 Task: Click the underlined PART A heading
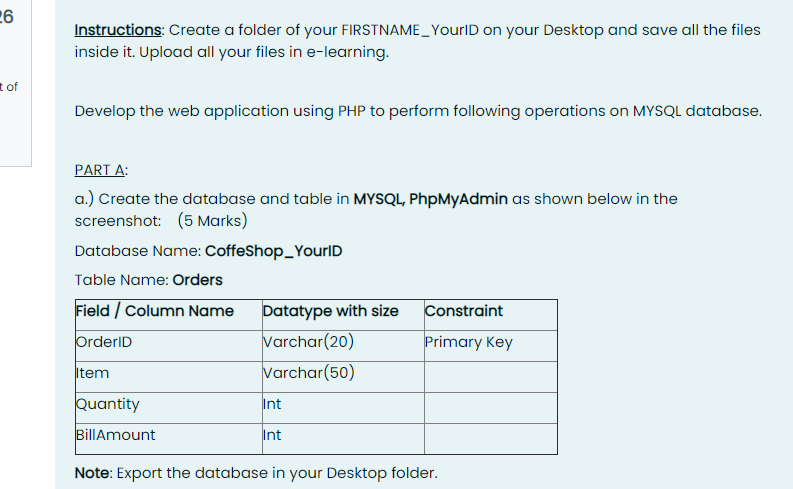pyautogui.click(x=100, y=170)
